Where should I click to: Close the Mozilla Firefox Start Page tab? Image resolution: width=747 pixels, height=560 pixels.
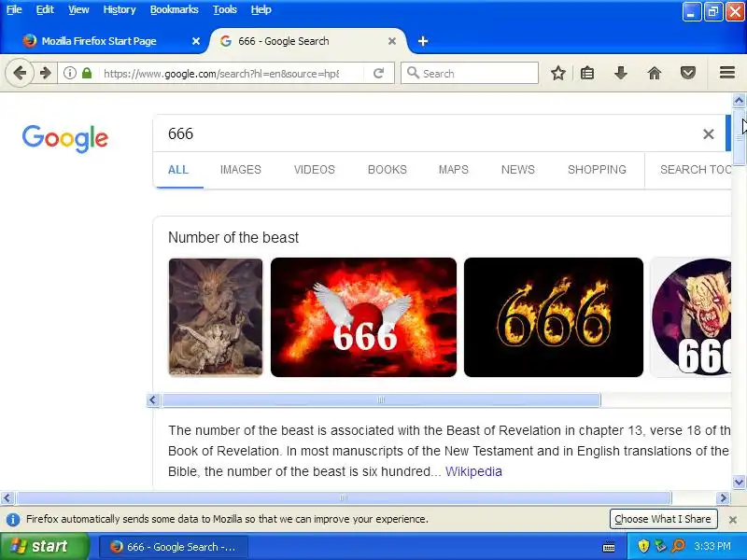coord(196,41)
